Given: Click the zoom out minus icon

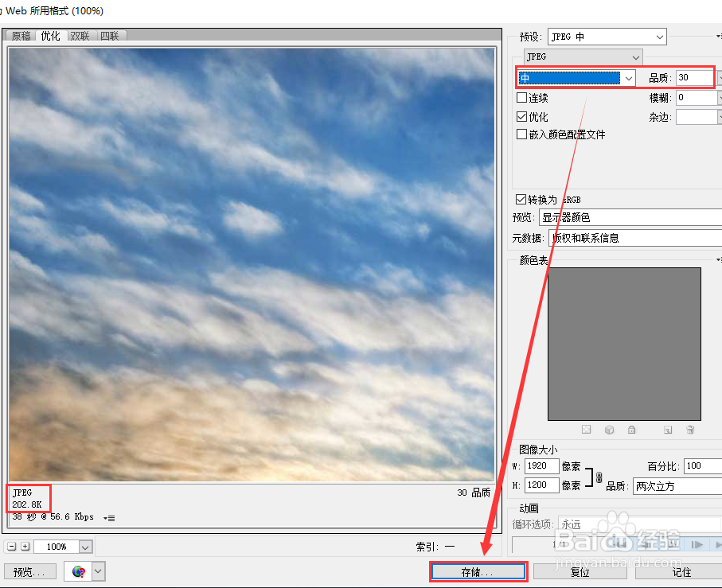Looking at the screenshot, I should click(12, 546).
